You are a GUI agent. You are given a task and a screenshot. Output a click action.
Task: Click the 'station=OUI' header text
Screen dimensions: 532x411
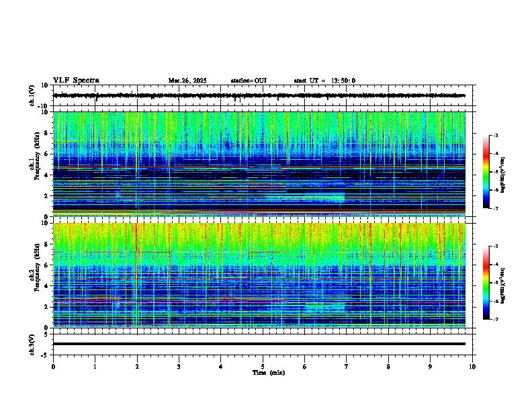click(249, 81)
